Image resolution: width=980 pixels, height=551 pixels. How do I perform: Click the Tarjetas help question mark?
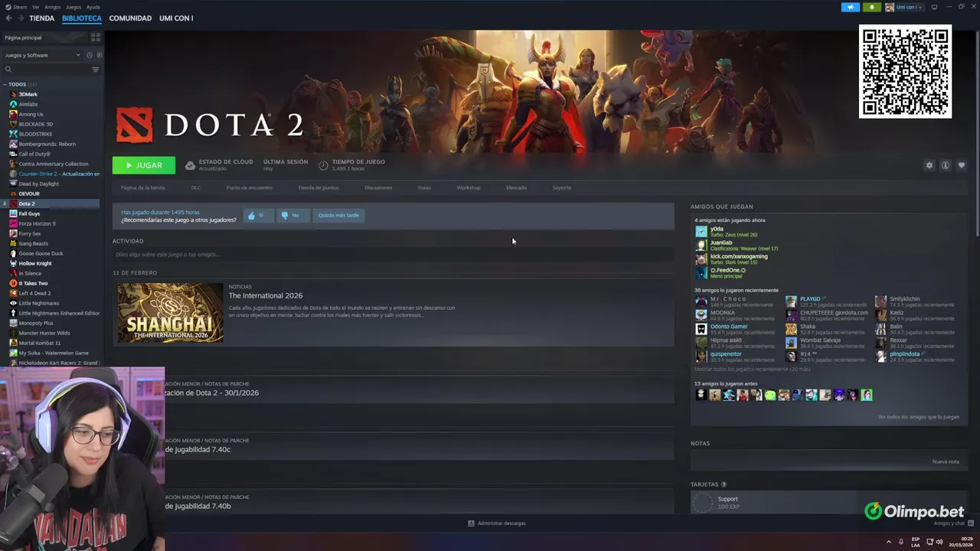pos(724,484)
